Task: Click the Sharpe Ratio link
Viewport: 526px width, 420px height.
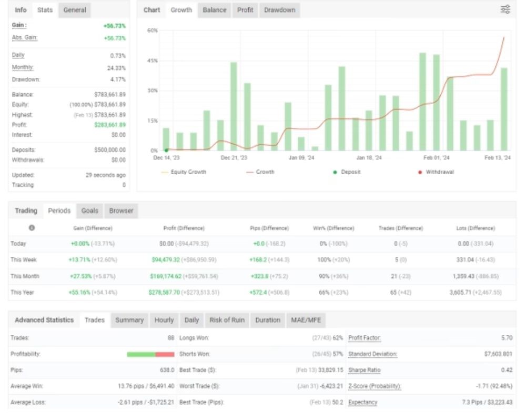Action: coord(364,370)
